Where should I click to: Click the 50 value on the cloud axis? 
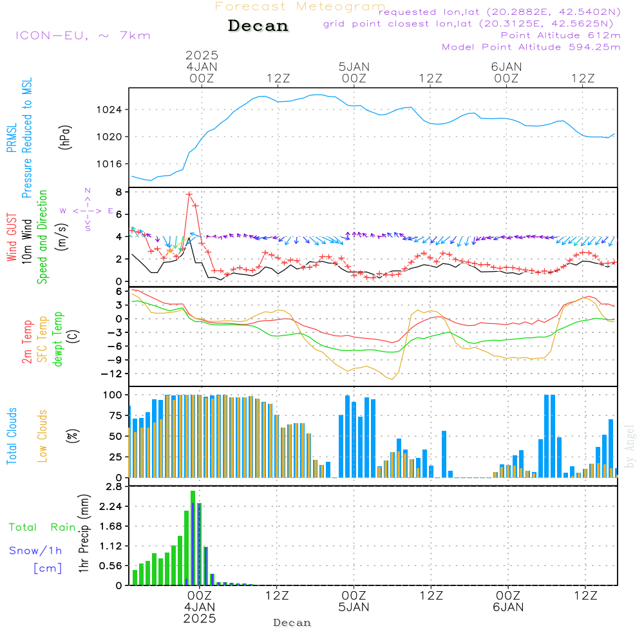(x=115, y=436)
